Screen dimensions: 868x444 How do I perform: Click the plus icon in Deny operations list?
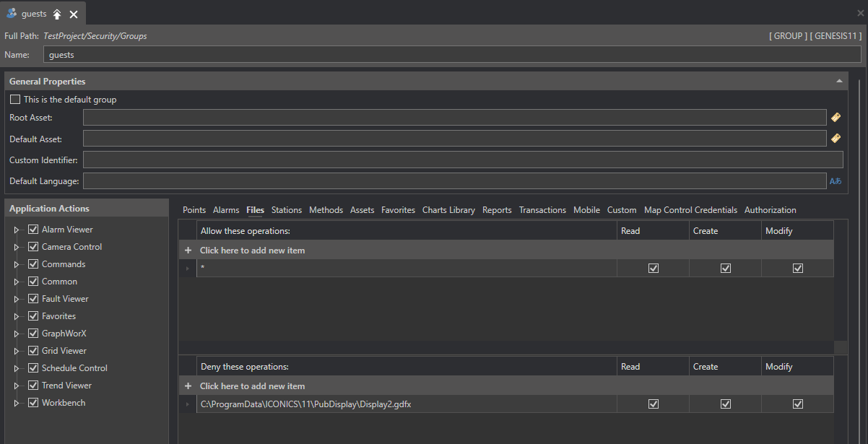pyautogui.click(x=188, y=386)
